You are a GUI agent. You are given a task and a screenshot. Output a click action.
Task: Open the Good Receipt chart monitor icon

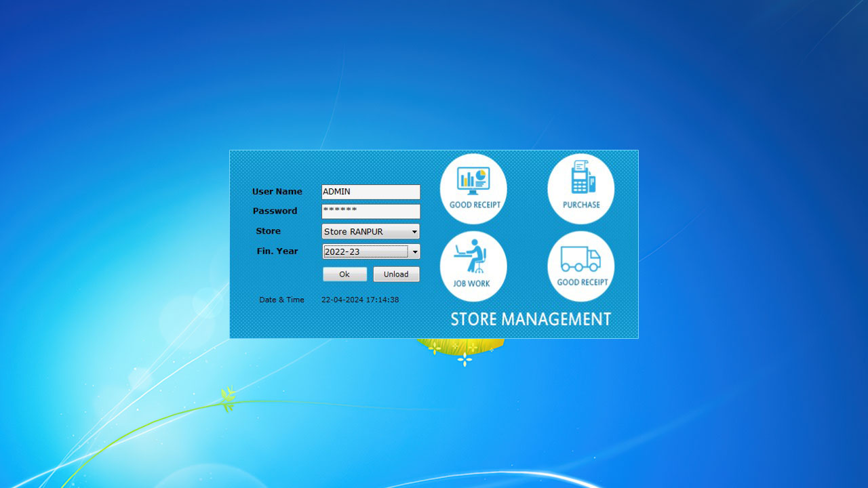[x=473, y=180]
